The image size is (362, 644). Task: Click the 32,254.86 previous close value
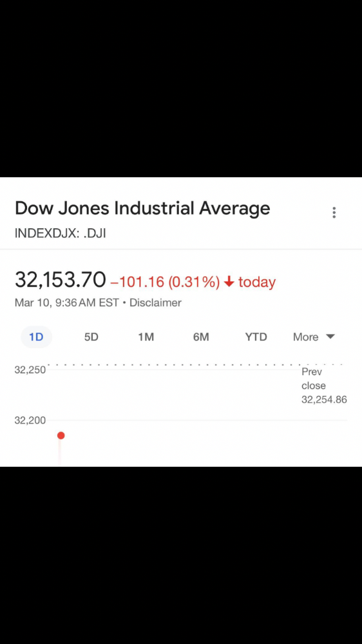324,400
